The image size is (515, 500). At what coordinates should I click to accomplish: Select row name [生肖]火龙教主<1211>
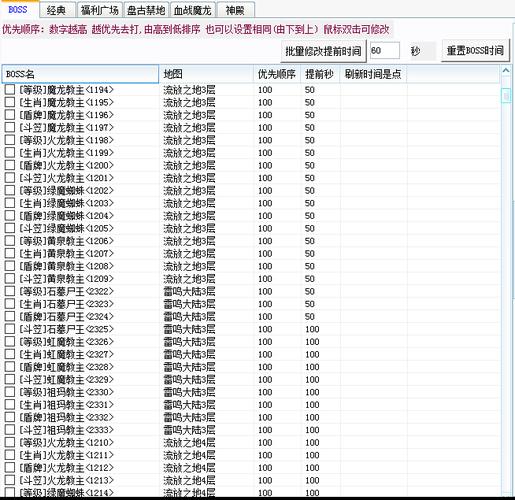(x=66, y=455)
